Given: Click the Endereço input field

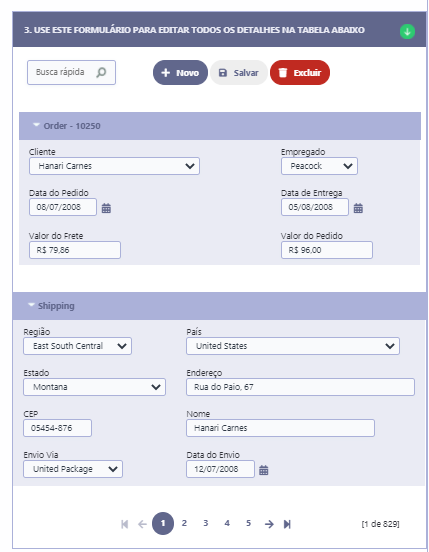Looking at the screenshot, I should tap(300, 387).
